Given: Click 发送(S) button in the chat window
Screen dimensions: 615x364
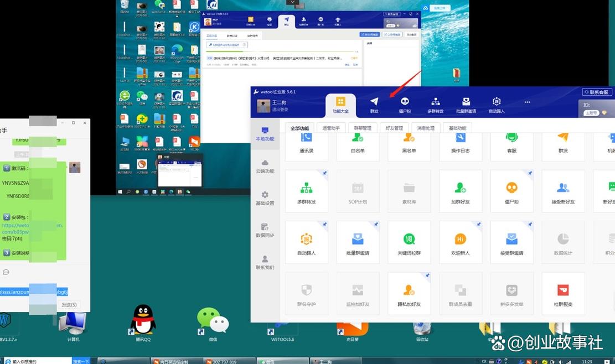Looking at the screenshot, I should click(69, 304).
